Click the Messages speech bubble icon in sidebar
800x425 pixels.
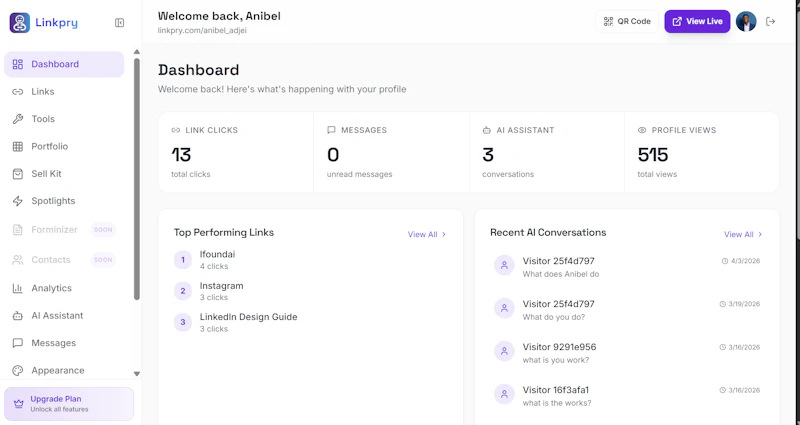tap(18, 343)
